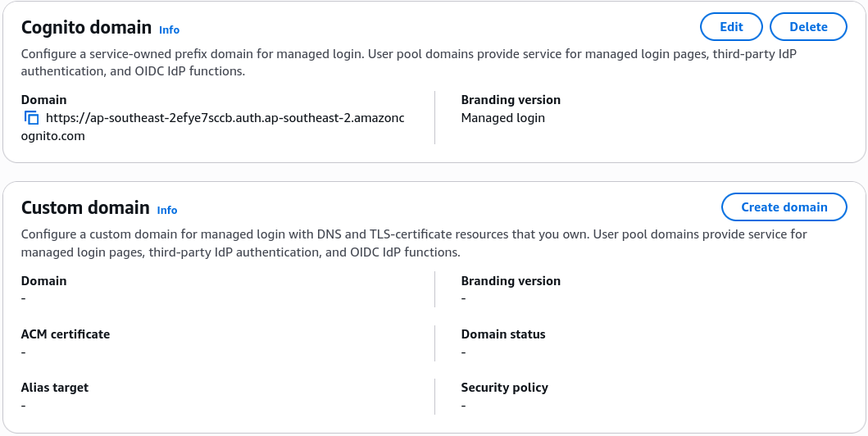Click the 'Security policy' label
Viewport: 868px width, 436px height.
[504, 388]
